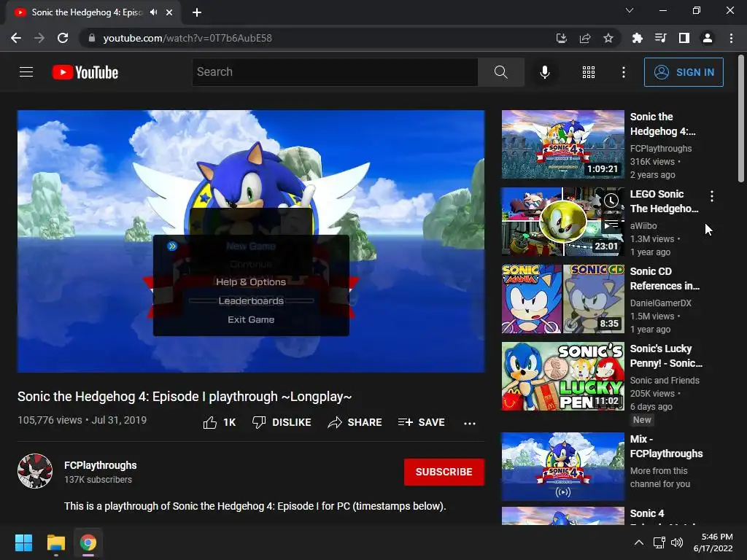Focus the YouTube Search field
Image resolution: width=747 pixels, height=560 pixels.
tap(335, 72)
